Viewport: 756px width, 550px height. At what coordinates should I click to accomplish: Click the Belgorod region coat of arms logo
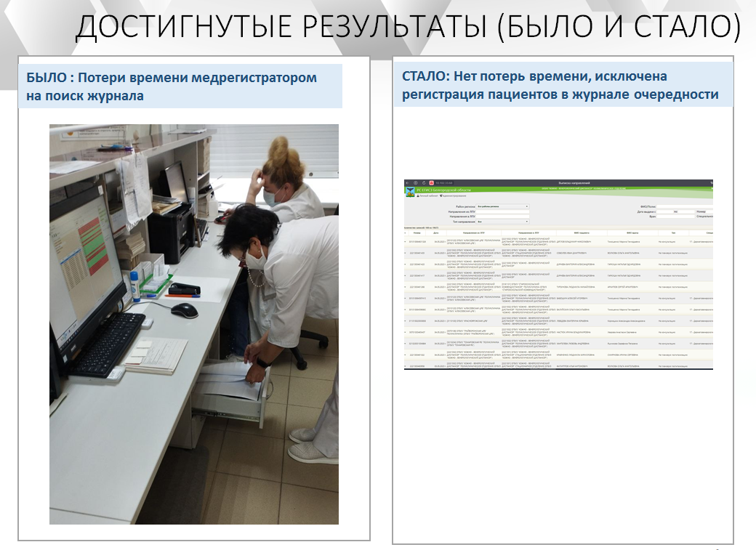click(410, 193)
